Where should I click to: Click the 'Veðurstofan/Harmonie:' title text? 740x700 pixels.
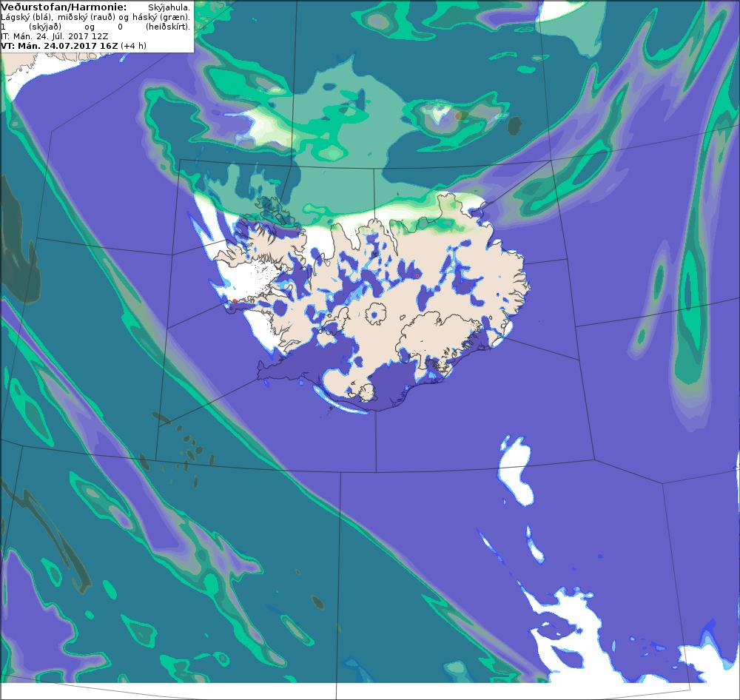click(64, 7)
